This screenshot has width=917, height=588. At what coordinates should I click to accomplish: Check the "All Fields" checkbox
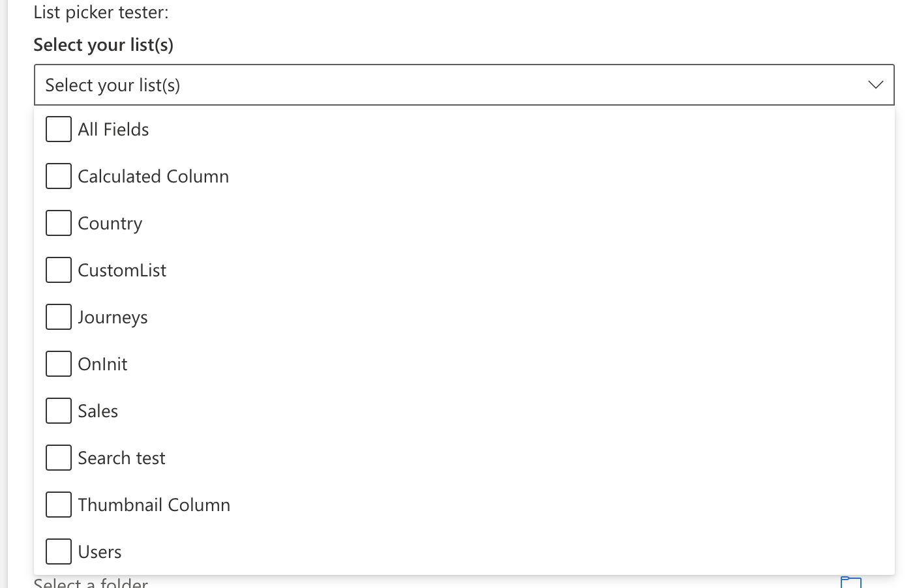(x=58, y=128)
